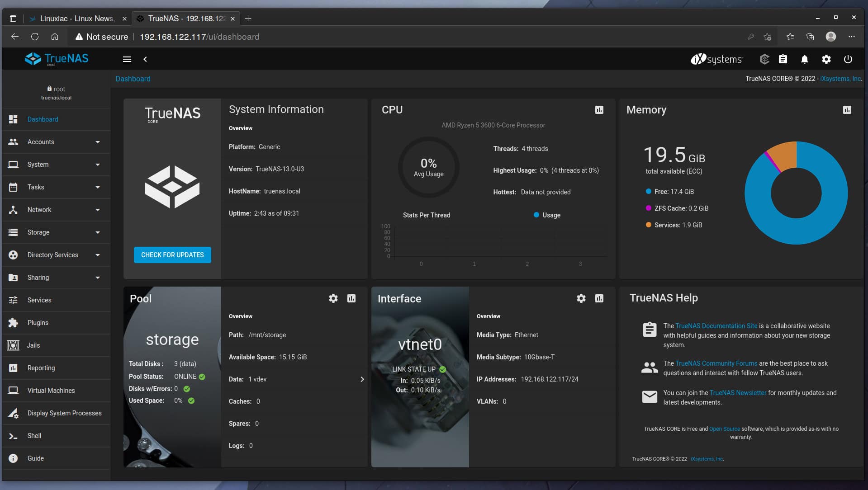Open the TrueNAS Documentation Site link

[x=716, y=326]
